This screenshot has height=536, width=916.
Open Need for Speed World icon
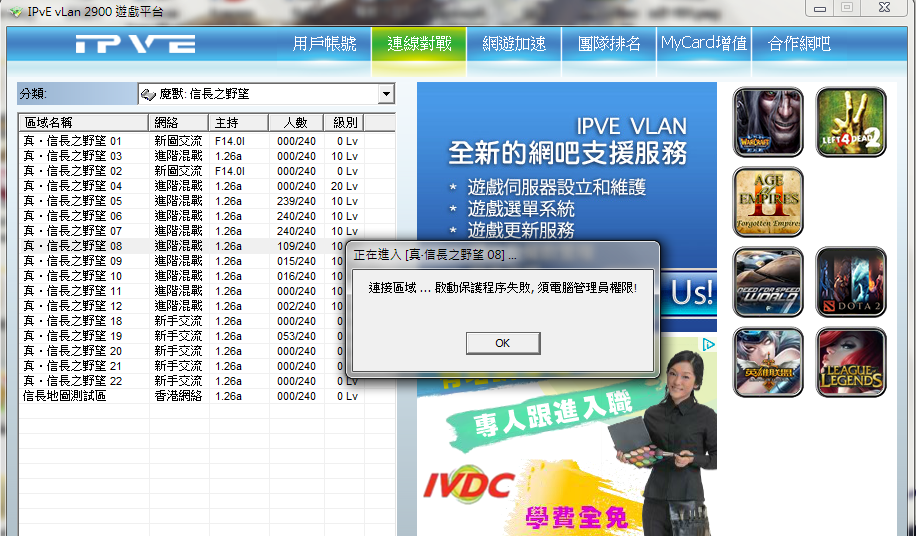pyautogui.click(x=768, y=282)
